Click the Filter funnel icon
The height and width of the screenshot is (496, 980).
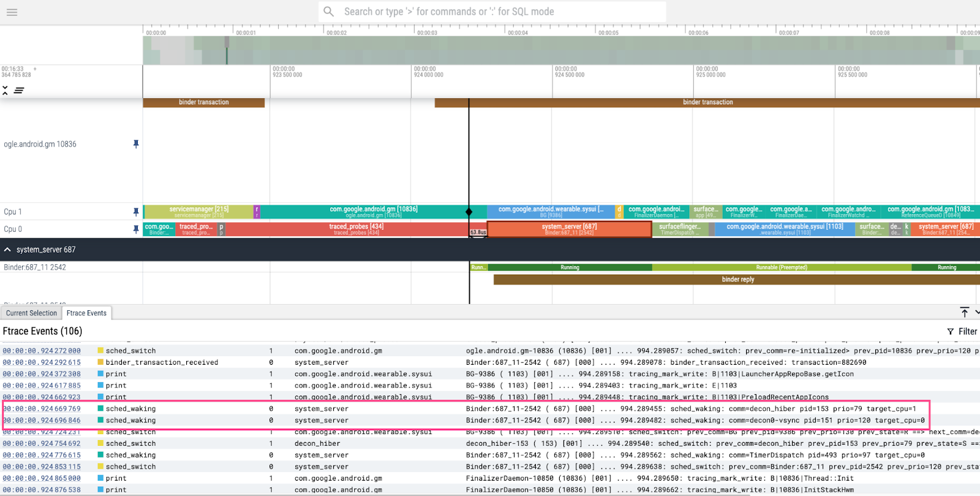pyautogui.click(x=951, y=332)
